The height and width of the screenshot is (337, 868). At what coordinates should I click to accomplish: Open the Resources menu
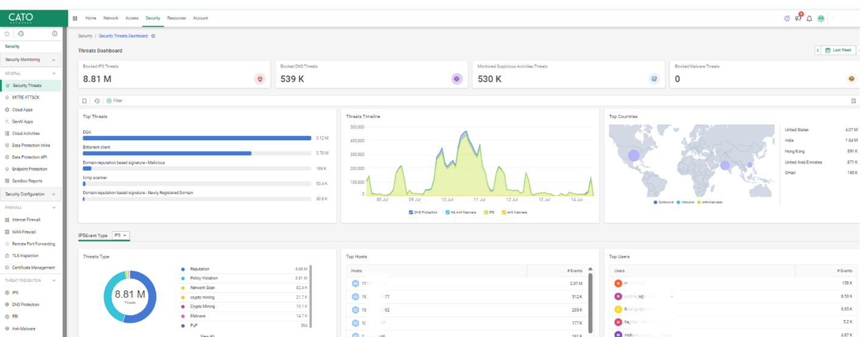[x=177, y=18]
